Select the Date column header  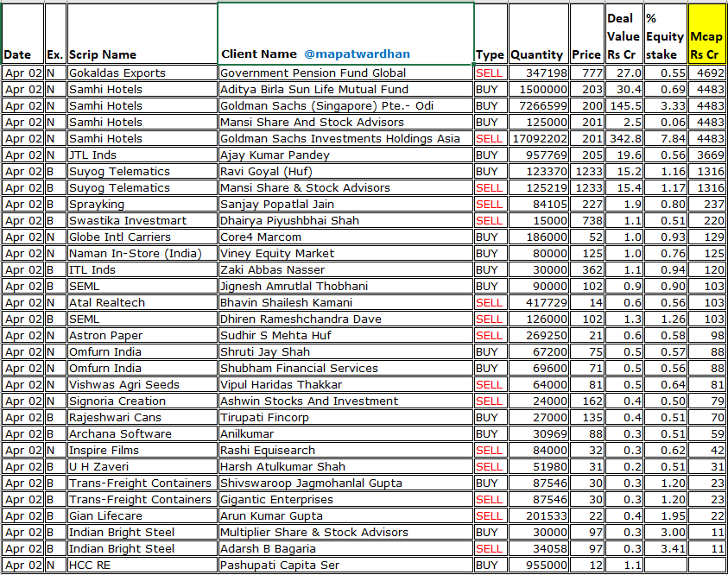click(22, 34)
